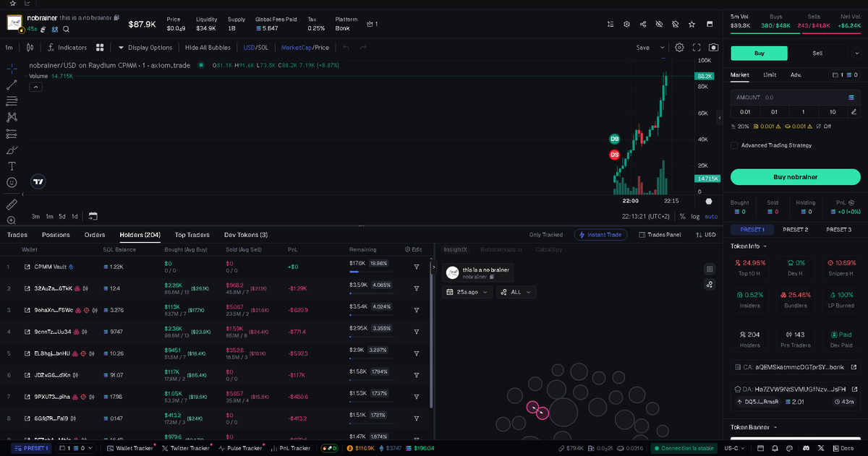Open chart settings gear icon

click(x=679, y=48)
